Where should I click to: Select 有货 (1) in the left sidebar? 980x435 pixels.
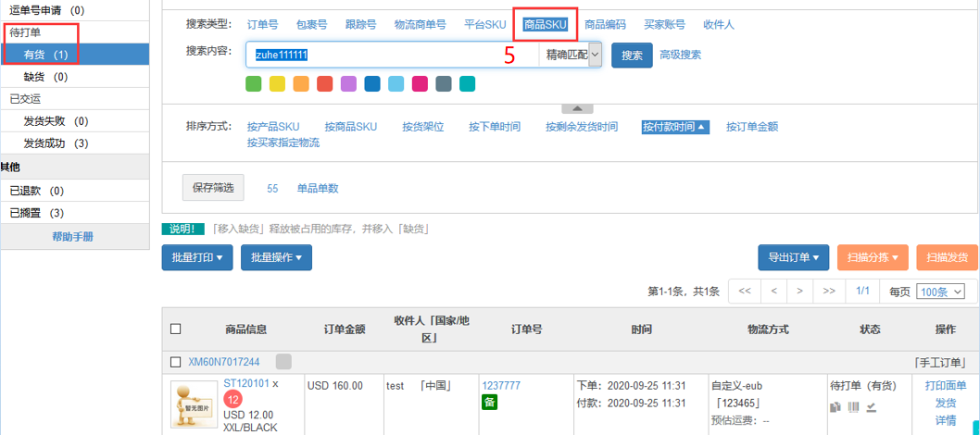[46, 55]
